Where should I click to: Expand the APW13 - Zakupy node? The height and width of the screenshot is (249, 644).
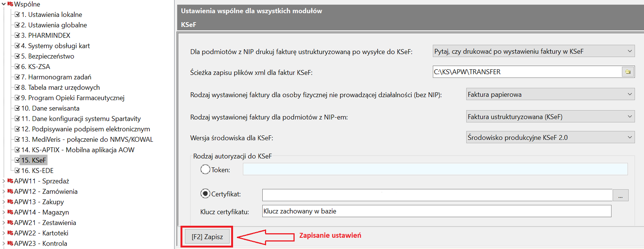click(3, 202)
